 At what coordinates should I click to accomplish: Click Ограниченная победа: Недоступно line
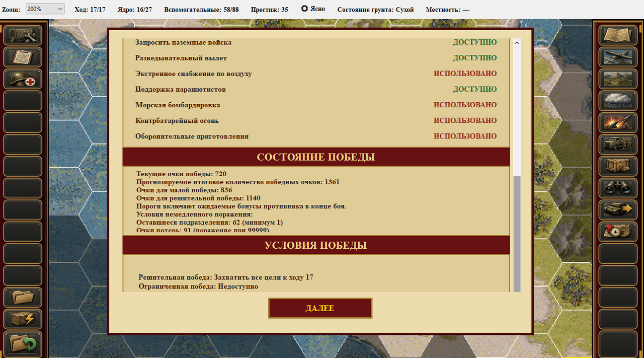tap(198, 286)
